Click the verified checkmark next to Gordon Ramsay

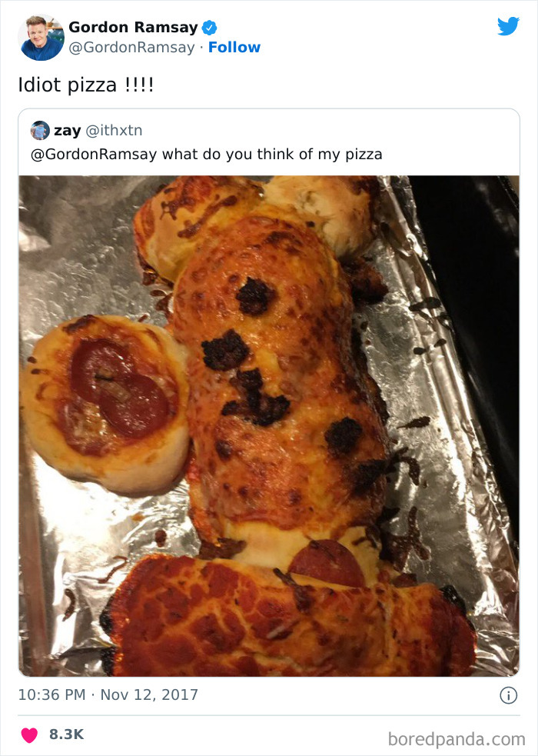208,27
